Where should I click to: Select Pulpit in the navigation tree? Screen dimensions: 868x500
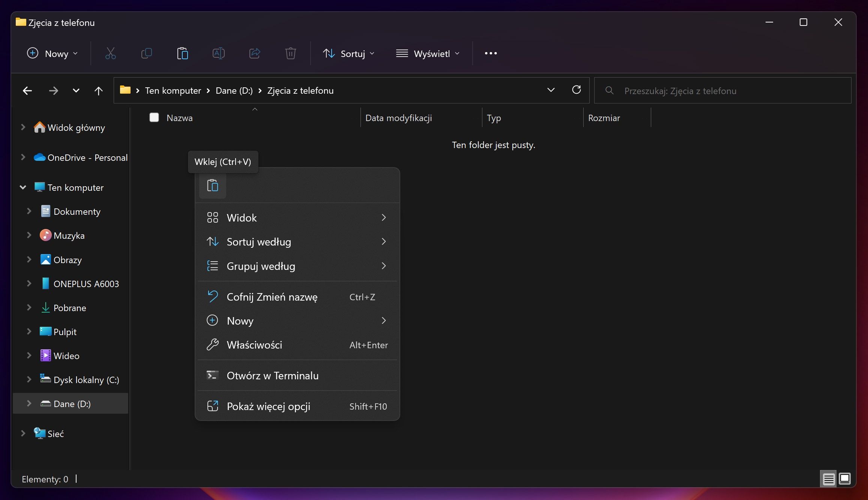(65, 332)
